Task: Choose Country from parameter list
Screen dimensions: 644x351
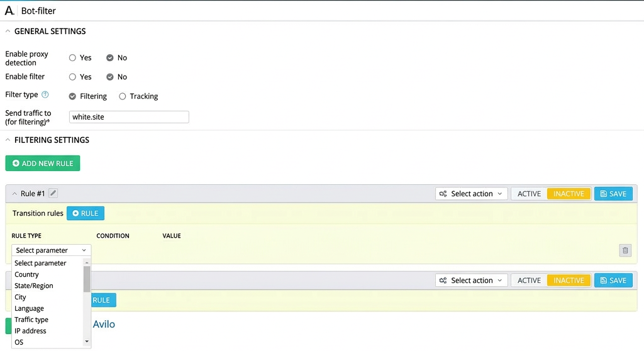Action: coord(26,274)
